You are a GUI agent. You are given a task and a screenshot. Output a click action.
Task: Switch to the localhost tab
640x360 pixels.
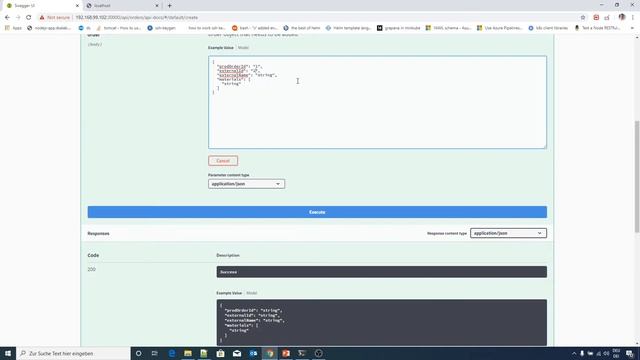(x=122, y=6)
